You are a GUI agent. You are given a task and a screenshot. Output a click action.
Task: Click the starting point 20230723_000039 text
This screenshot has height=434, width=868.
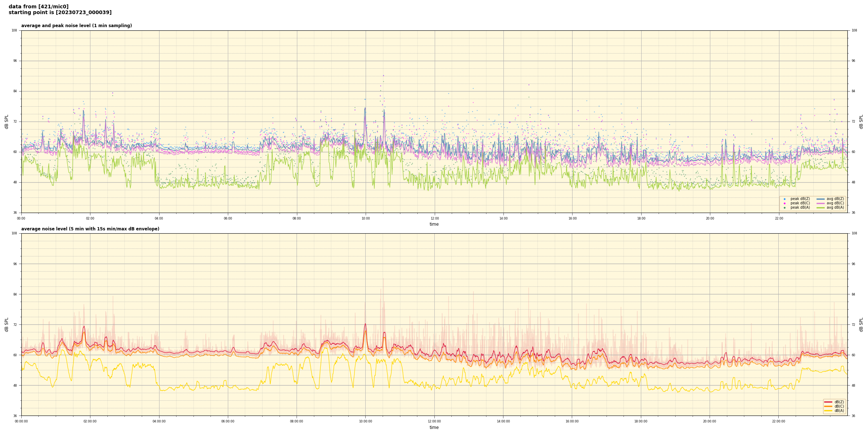click(x=60, y=13)
